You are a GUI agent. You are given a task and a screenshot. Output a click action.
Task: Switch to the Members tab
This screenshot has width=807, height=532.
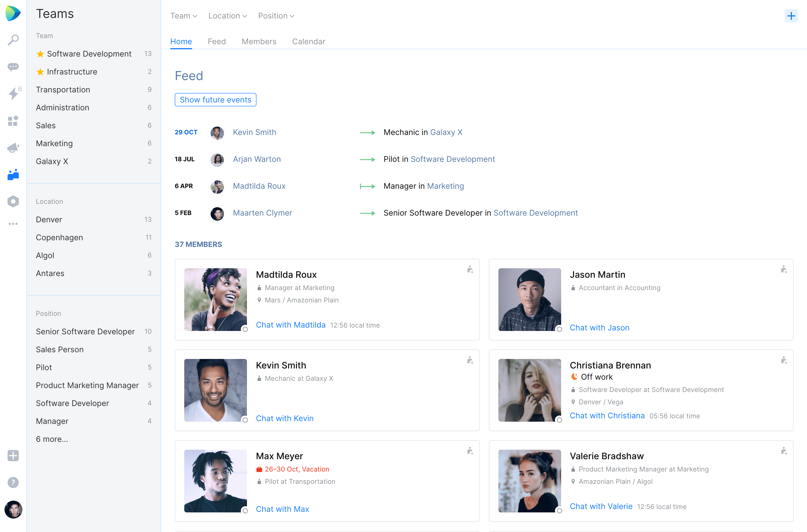(259, 41)
